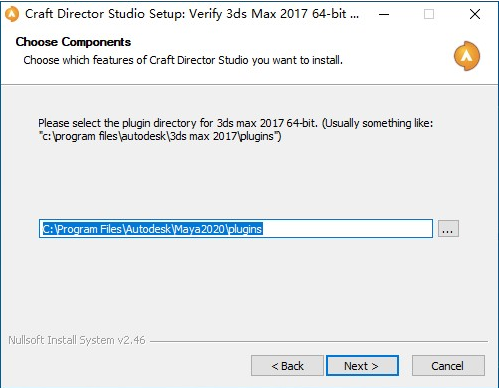Click the setup window title text
This screenshot has width=499, height=388.
pyautogui.click(x=192, y=14)
